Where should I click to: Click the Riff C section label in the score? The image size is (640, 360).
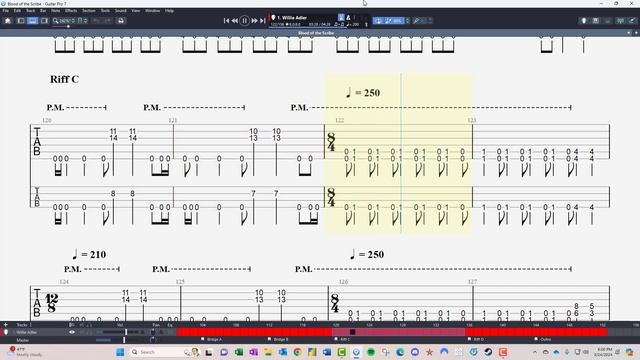click(x=64, y=79)
